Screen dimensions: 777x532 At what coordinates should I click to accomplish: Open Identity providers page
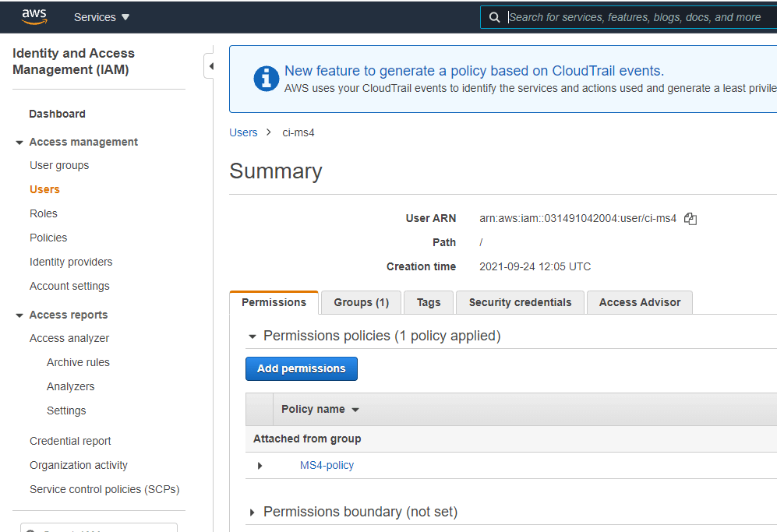tap(71, 262)
